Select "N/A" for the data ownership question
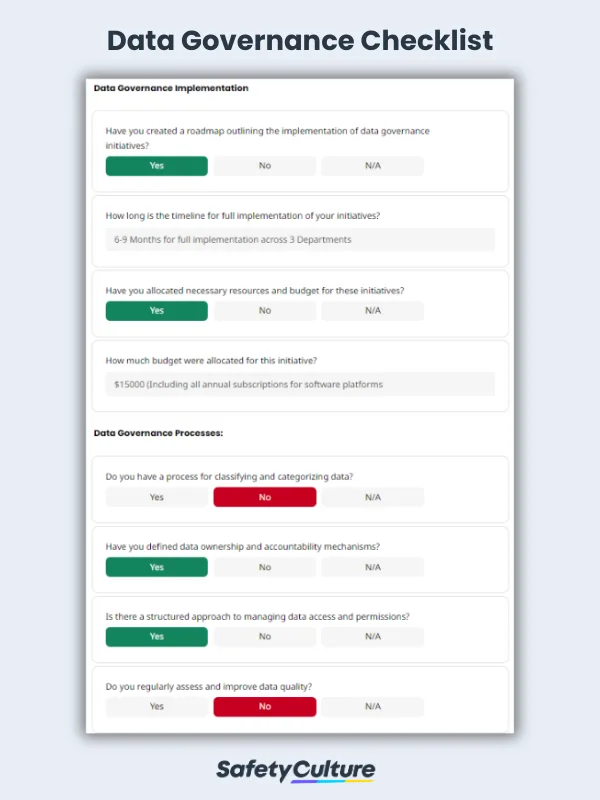The width and height of the screenshot is (600, 800). (x=371, y=567)
